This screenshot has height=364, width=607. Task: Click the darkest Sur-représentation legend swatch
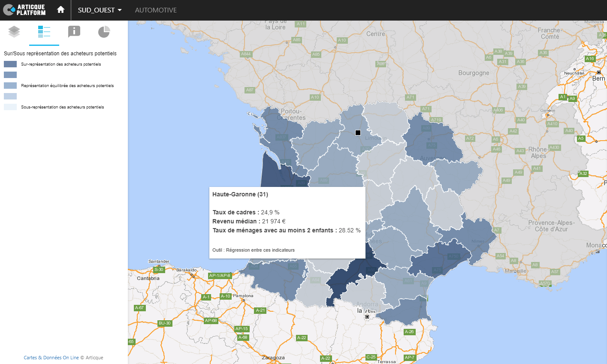click(10, 64)
